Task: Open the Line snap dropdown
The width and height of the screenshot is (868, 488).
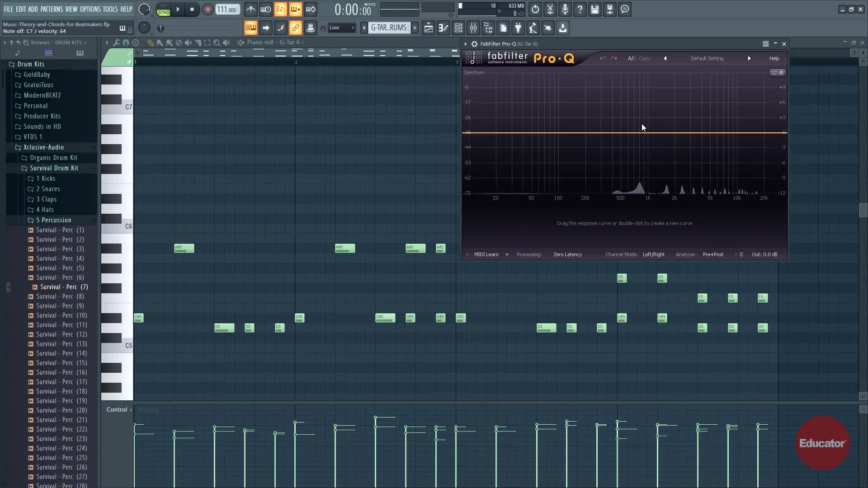Action: pyautogui.click(x=342, y=28)
